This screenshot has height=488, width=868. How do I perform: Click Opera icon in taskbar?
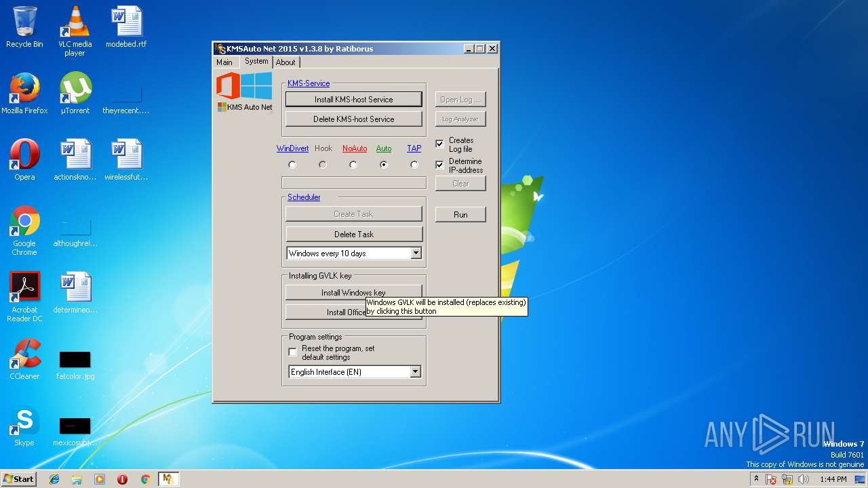122,479
